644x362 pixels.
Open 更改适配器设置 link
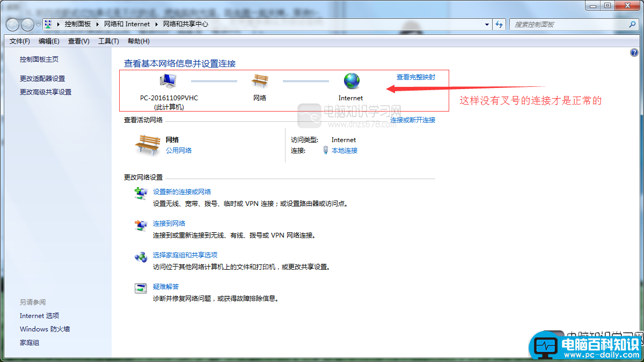pyautogui.click(x=42, y=78)
